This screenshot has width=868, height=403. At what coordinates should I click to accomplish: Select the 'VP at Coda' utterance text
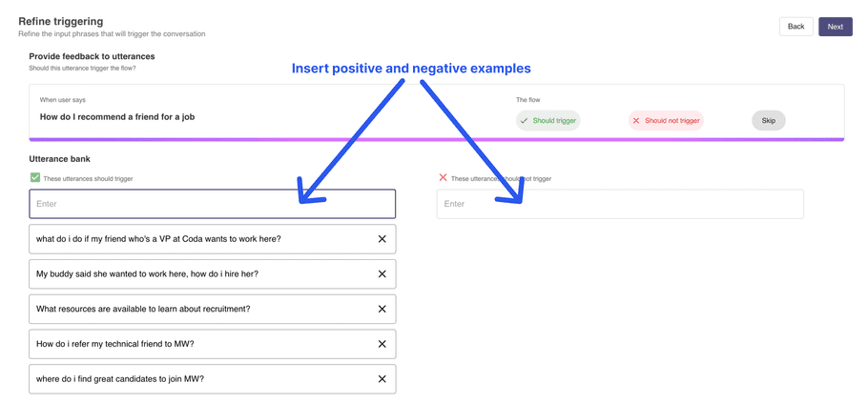coord(158,239)
